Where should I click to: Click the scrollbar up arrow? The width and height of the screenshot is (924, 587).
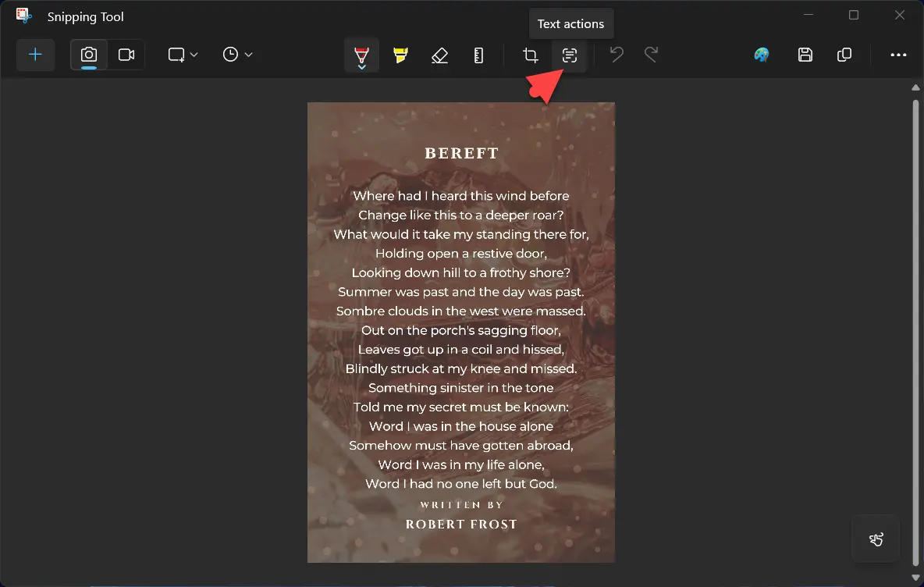(x=915, y=87)
